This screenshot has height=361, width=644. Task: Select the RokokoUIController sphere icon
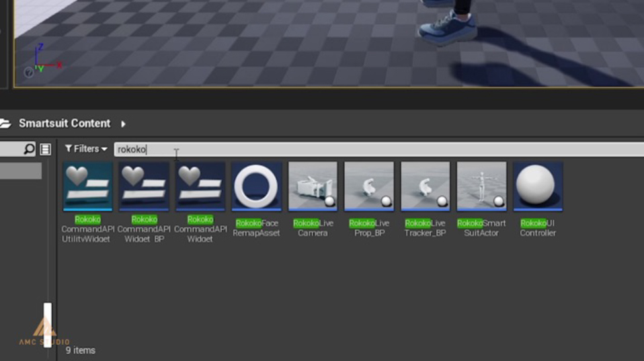(538, 186)
